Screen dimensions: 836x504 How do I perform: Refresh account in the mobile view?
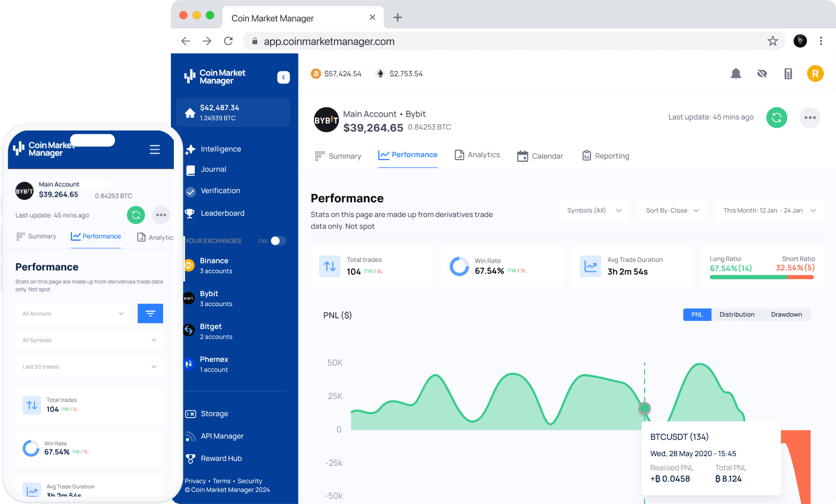(x=136, y=215)
